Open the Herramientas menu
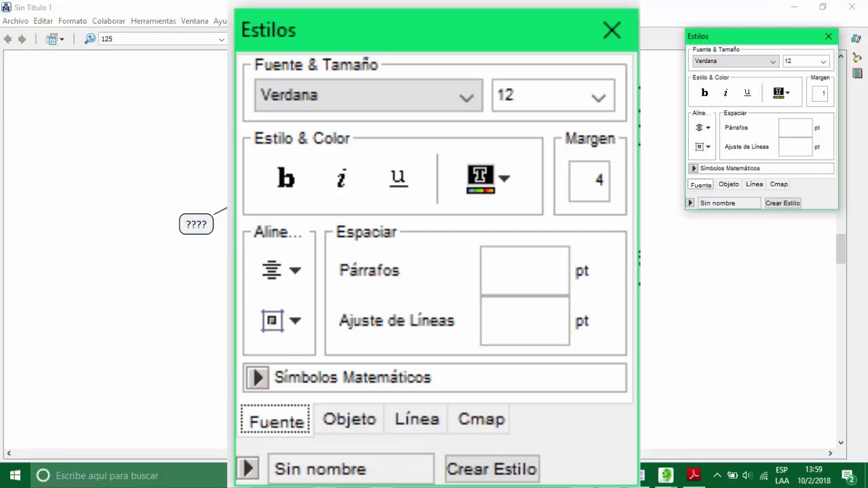Viewport: 868px width, 488px height. click(153, 21)
